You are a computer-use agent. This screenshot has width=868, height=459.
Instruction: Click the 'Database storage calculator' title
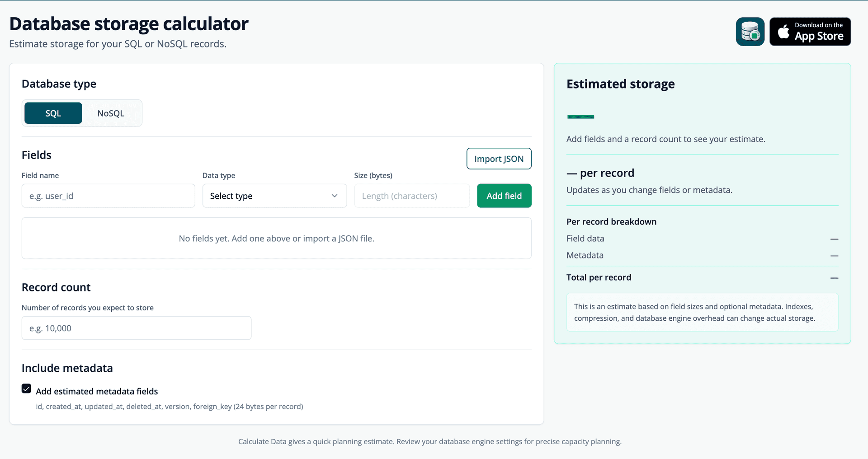pyautogui.click(x=129, y=24)
